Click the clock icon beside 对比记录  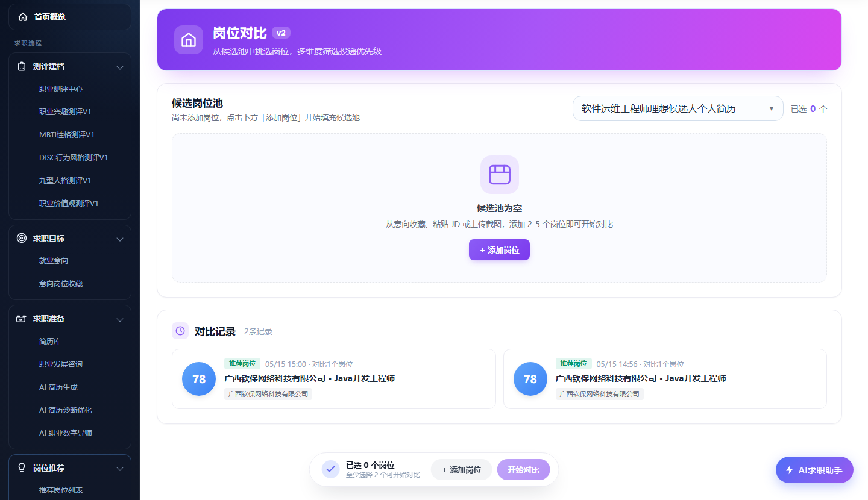(180, 331)
